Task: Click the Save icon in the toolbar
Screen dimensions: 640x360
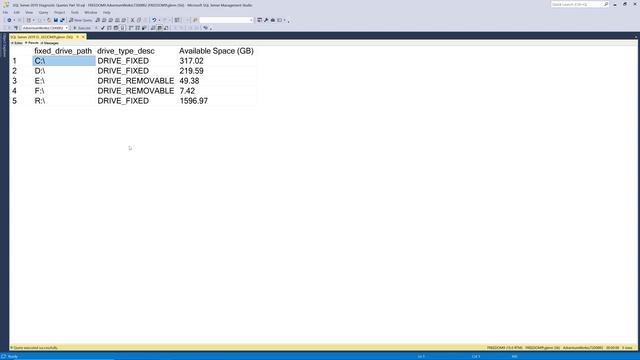Action: click(56, 20)
